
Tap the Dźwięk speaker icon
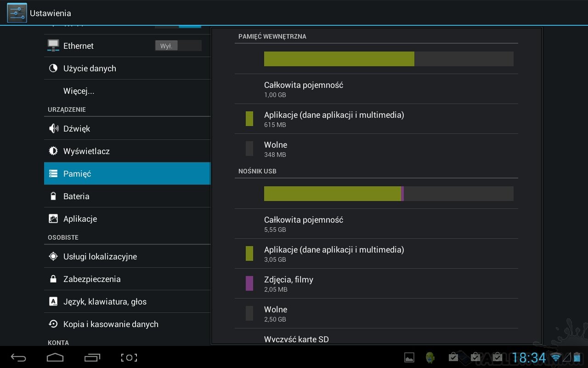coord(53,129)
